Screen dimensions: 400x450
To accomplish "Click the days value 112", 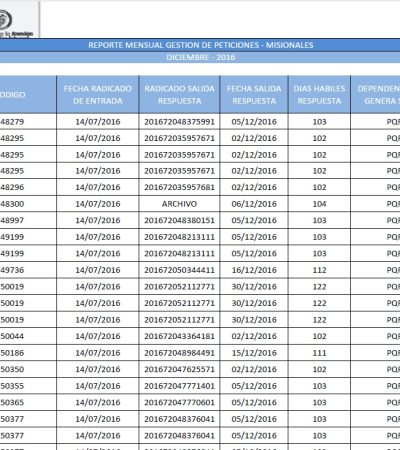I will [x=319, y=270].
